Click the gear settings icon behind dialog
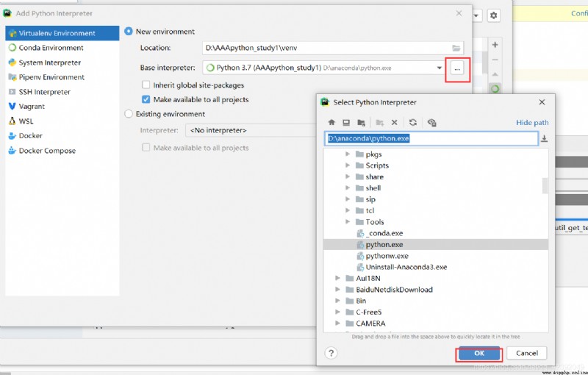This screenshot has width=588, height=375. [x=493, y=15]
